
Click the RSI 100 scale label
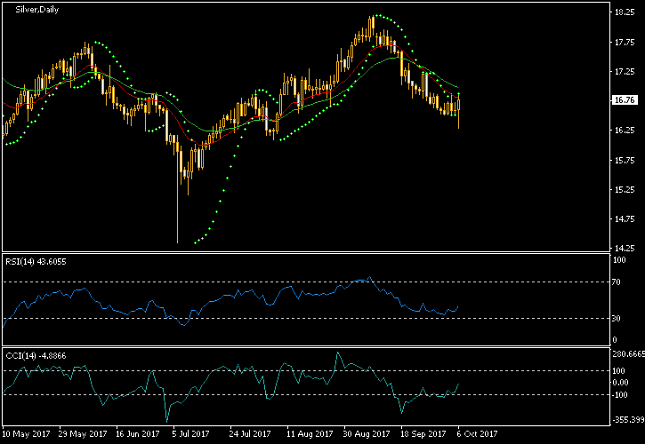click(x=619, y=260)
